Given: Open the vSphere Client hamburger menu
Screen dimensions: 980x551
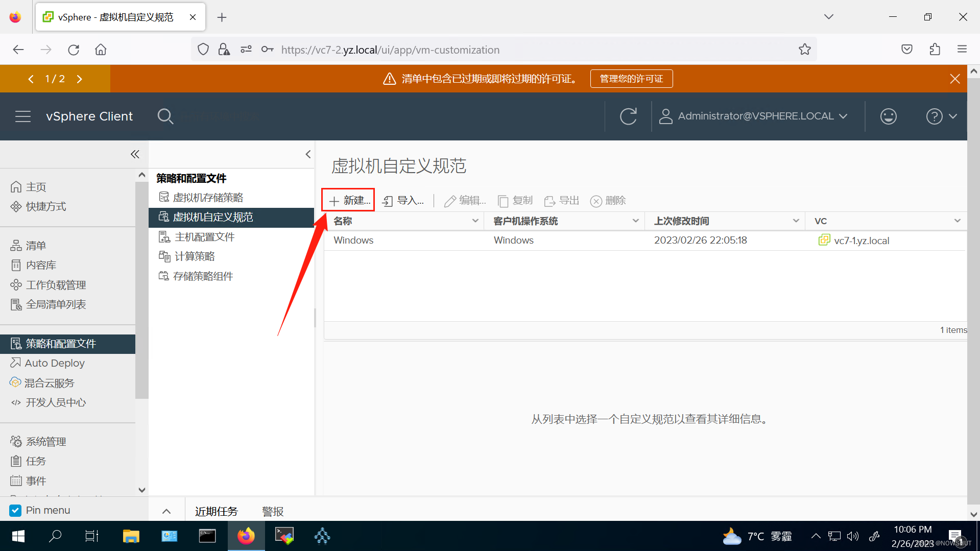Looking at the screenshot, I should click(x=23, y=116).
